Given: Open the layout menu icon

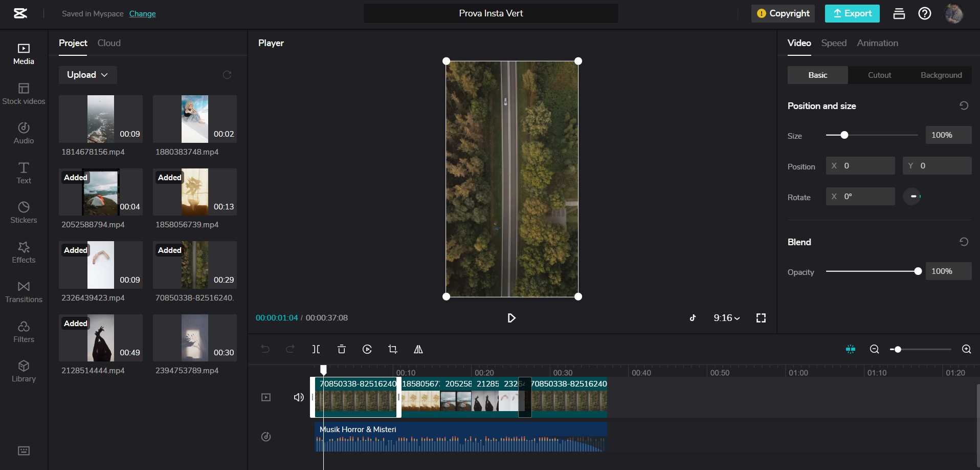Looking at the screenshot, I should tap(899, 14).
